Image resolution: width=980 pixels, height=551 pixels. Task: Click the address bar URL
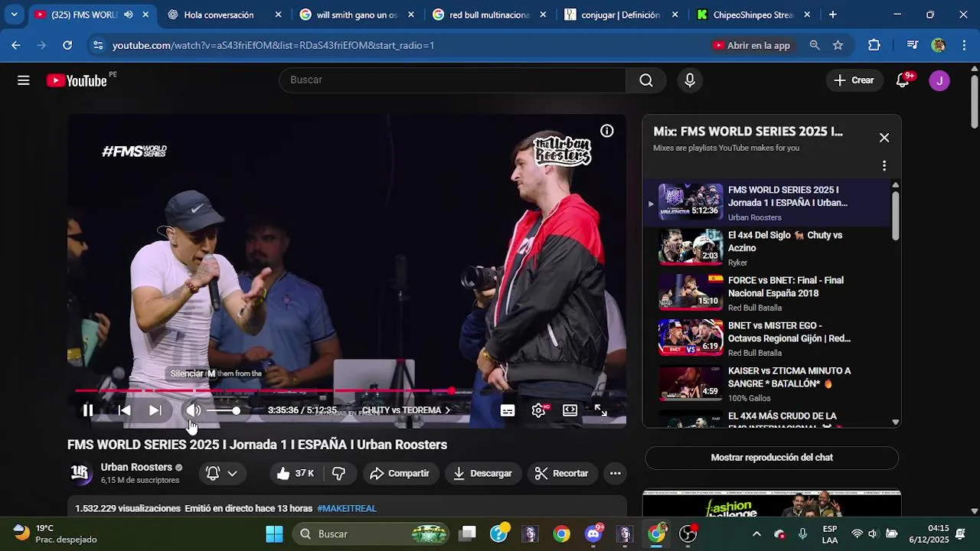(273, 45)
